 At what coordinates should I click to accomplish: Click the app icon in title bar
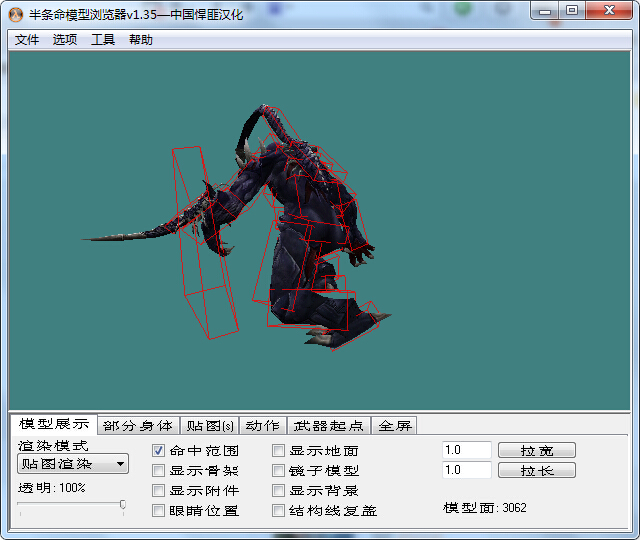pos(15,12)
